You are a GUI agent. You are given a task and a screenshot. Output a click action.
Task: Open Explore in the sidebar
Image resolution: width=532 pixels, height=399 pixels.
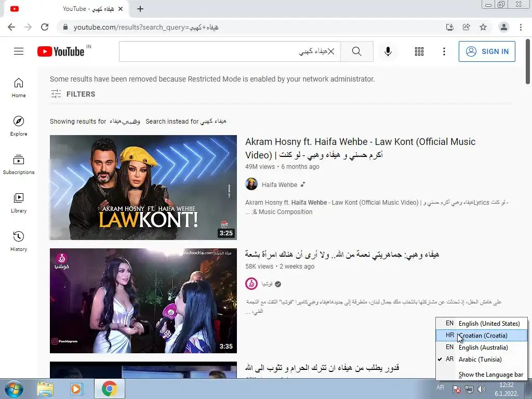[19, 126]
